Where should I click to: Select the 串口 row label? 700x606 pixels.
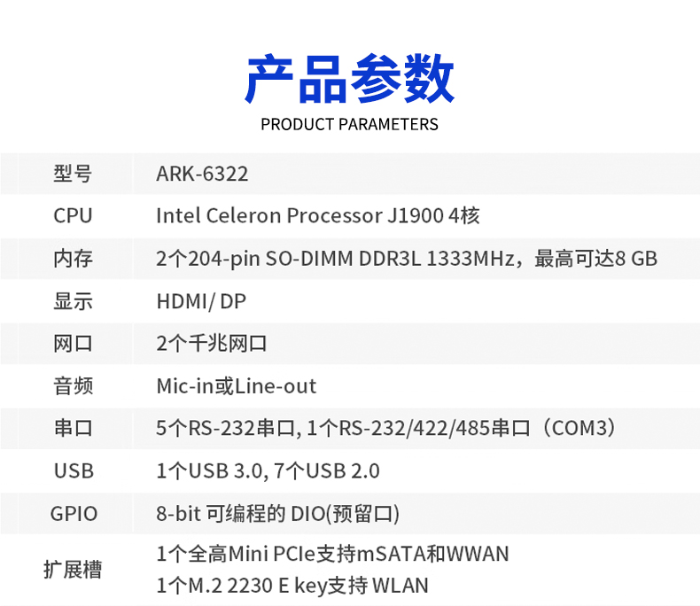[73, 429]
